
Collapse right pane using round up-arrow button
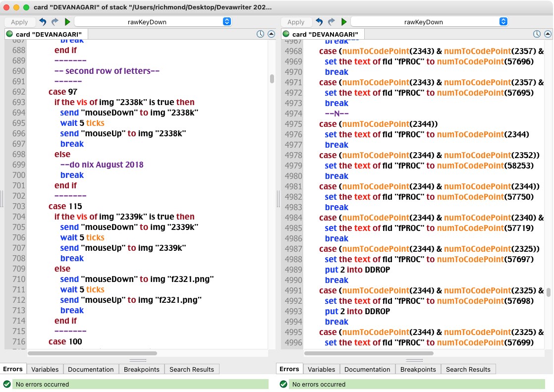[x=548, y=34]
